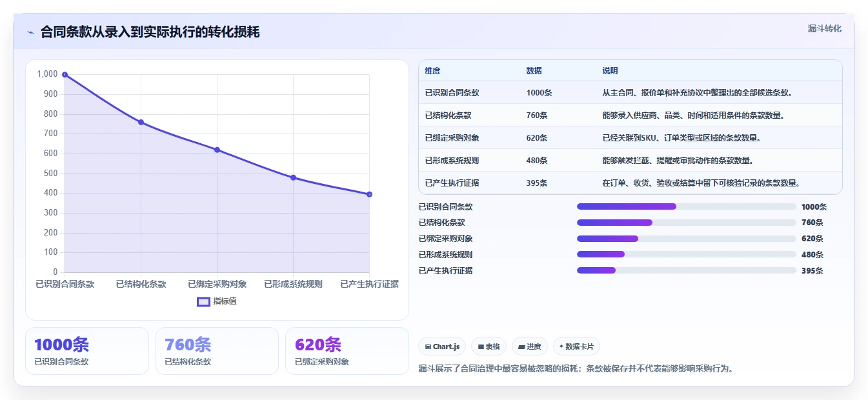Click description starting 从主合同、报价单
The height and width of the screenshot is (400, 868).
[x=697, y=93]
